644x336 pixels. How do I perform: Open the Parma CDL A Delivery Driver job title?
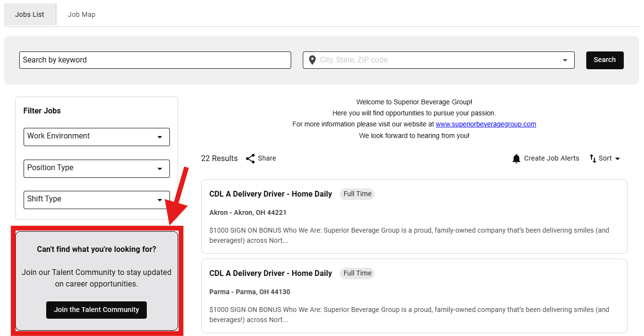(270, 273)
